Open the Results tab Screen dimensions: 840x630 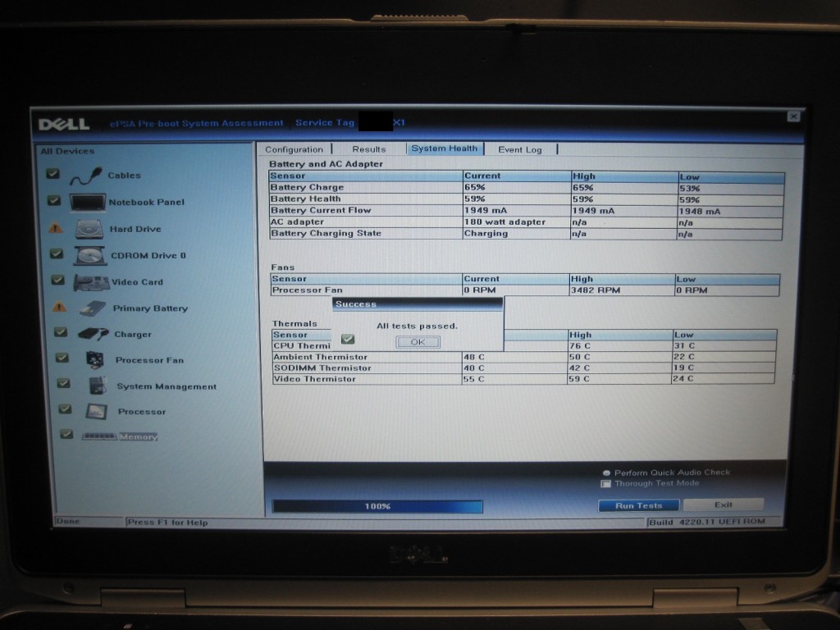click(x=369, y=149)
